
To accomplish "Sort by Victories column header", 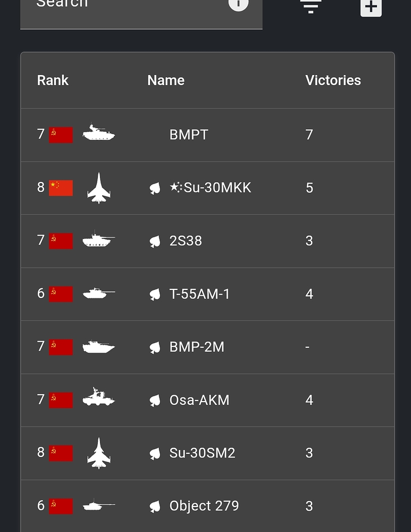I will 333,80.
